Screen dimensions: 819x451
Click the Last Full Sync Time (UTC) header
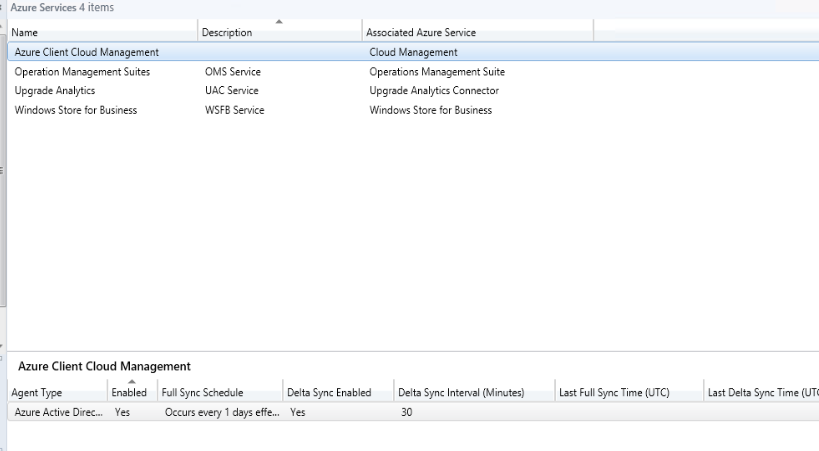point(614,393)
